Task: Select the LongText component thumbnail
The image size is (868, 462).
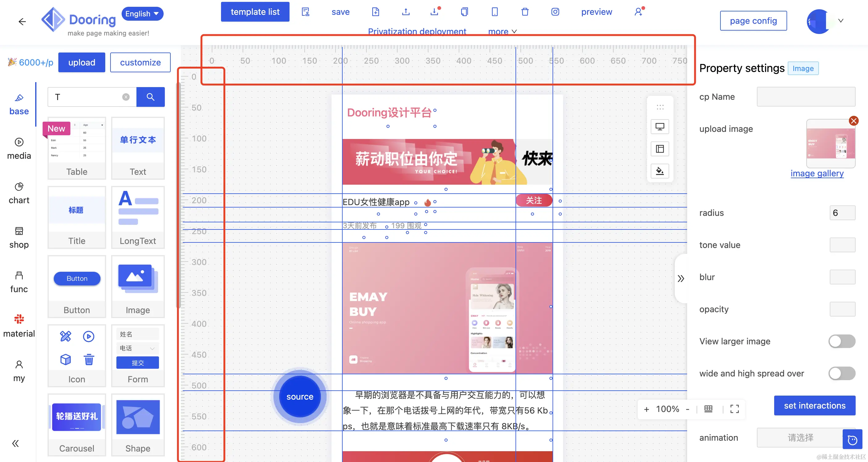Action: (x=137, y=217)
